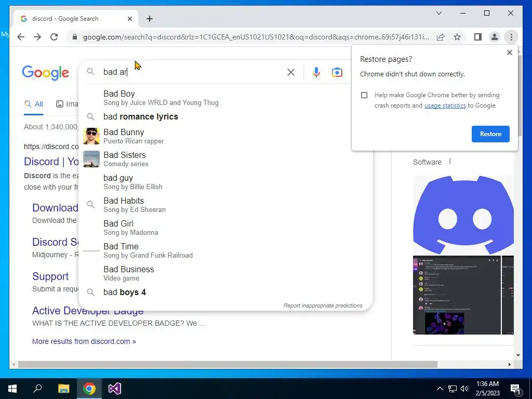532x399 pixels.
Task: Start voice search with microphone
Action: pyautogui.click(x=316, y=72)
